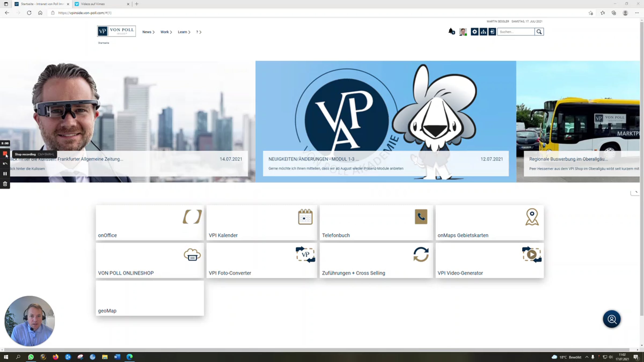Show hidden system tray icons
This screenshot has width=644, height=362.
(x=587, y=357)
